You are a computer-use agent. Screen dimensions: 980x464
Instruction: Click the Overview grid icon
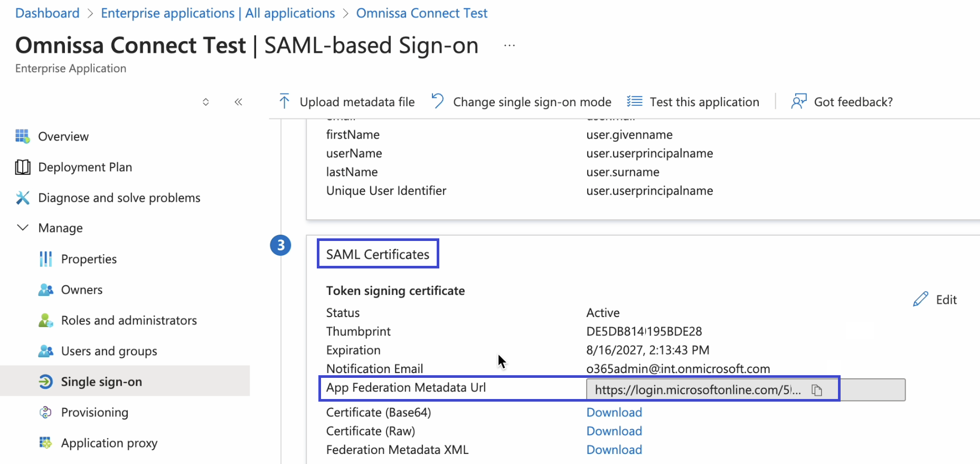[x=22, y=136]
